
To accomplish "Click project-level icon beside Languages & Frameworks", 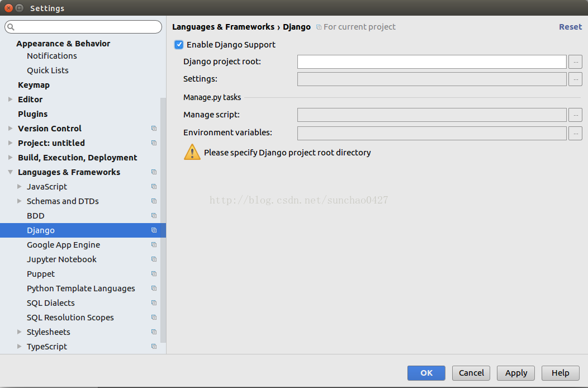I will point(154,172).
